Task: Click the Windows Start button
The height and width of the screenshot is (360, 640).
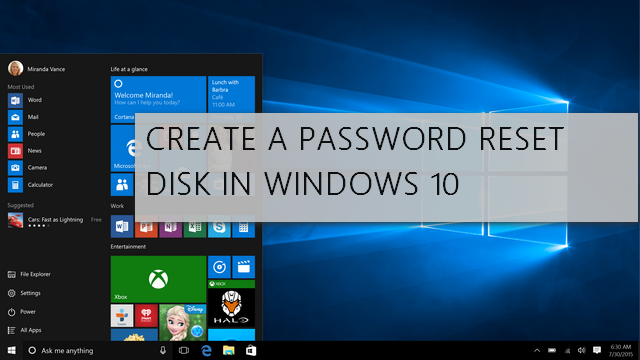Action: (x=11, y=351)
